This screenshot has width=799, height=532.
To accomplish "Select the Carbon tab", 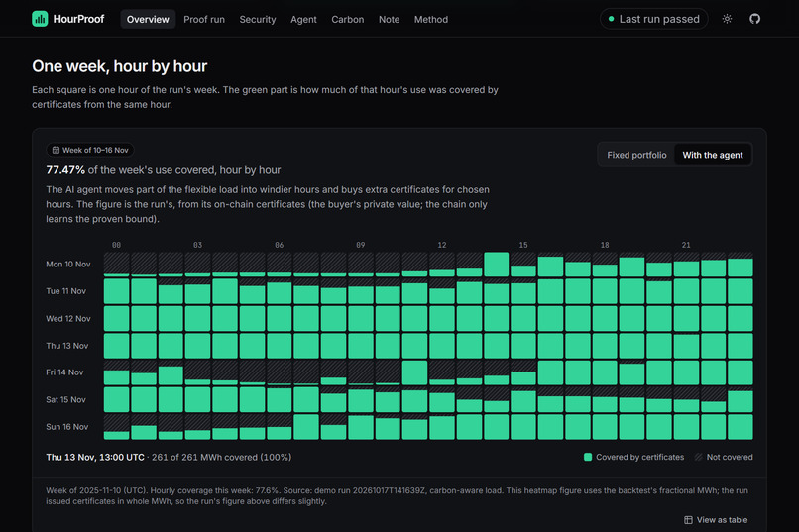I will pyautogui.click(x=348, y=20).
